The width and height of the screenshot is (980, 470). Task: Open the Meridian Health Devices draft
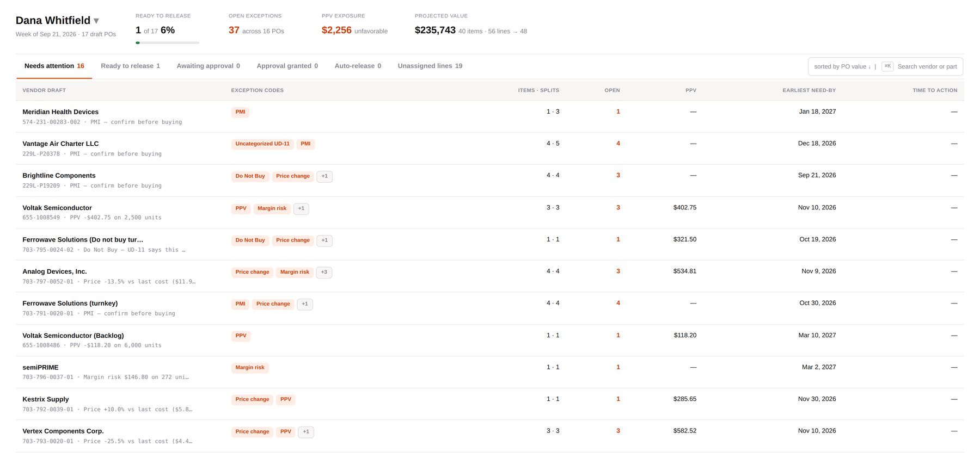coord(60,112)
